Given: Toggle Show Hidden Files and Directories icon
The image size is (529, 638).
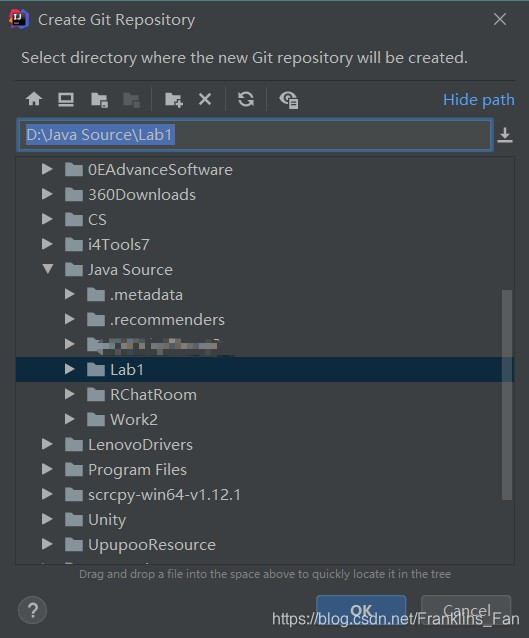Looking at the screenshot, I should point(289,100).
